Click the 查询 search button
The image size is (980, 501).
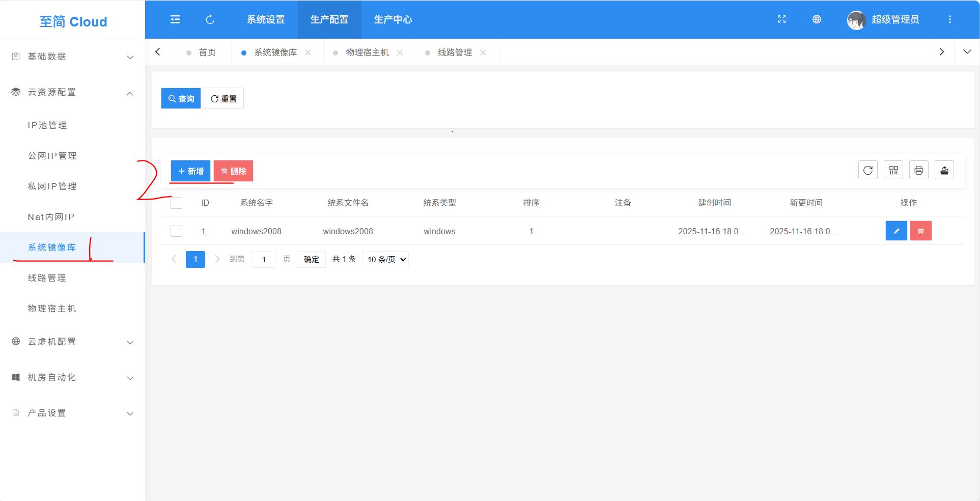tap(181, 98)
